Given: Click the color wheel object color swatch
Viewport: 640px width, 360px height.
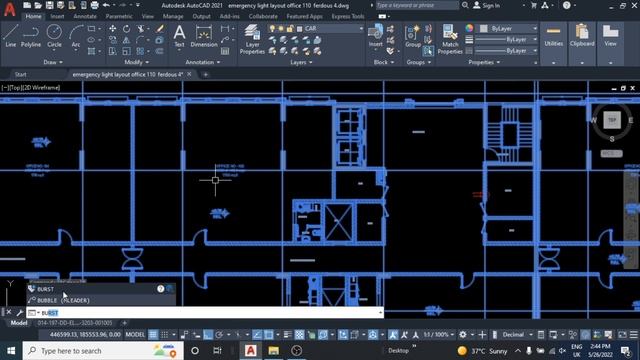Looking at the screenshot, I should pos(469,28).
